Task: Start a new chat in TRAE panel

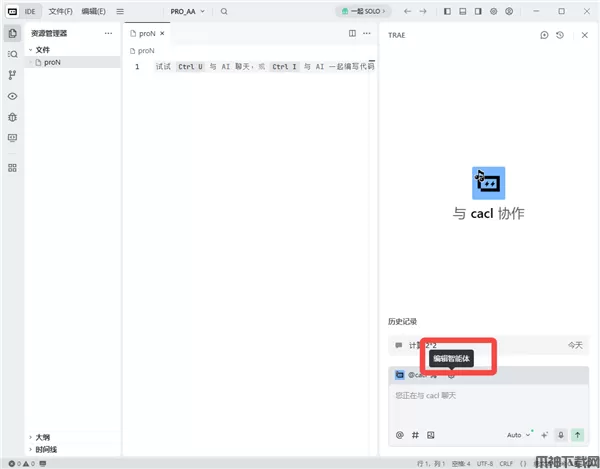Action: pyautogui.click(x=544, y=35)
